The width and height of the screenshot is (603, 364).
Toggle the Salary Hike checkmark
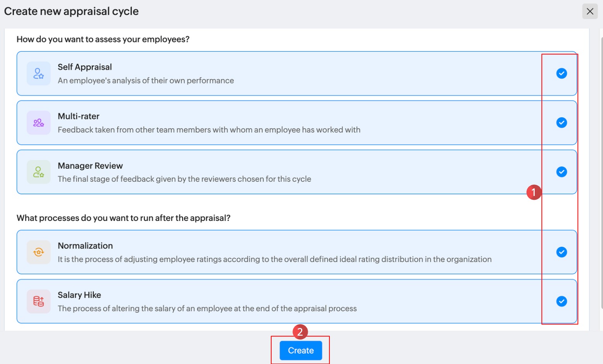[561, 301]
